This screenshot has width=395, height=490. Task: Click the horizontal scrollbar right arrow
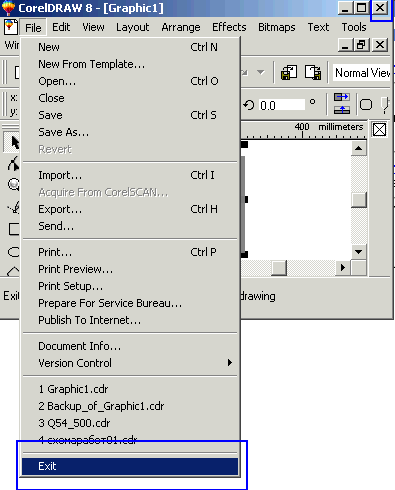coord(342,268)
